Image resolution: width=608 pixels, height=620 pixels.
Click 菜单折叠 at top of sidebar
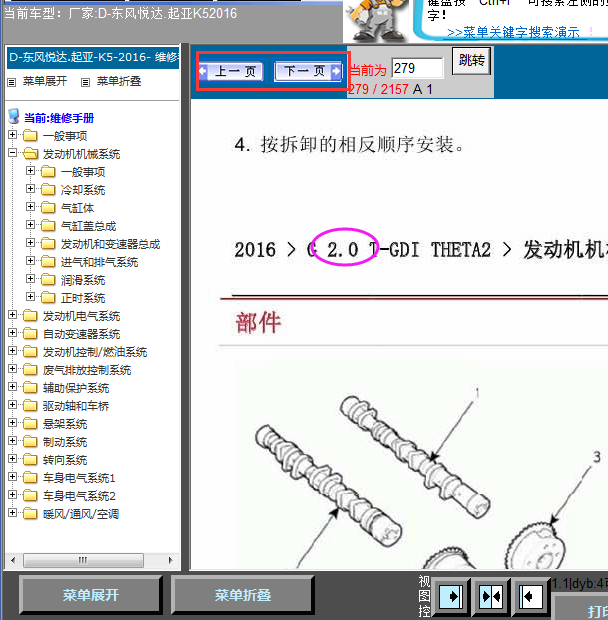(x=119, y=81)
